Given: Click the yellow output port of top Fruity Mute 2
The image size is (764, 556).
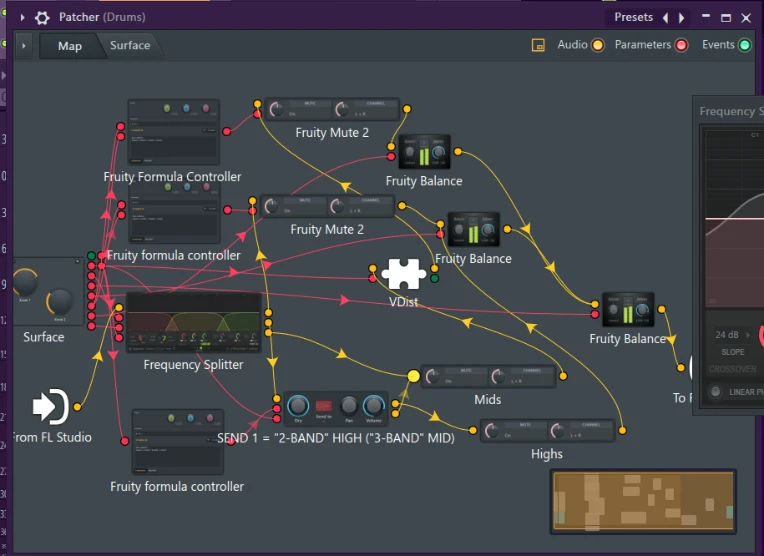Looking at the screenshot, I should tap(407, 109).
